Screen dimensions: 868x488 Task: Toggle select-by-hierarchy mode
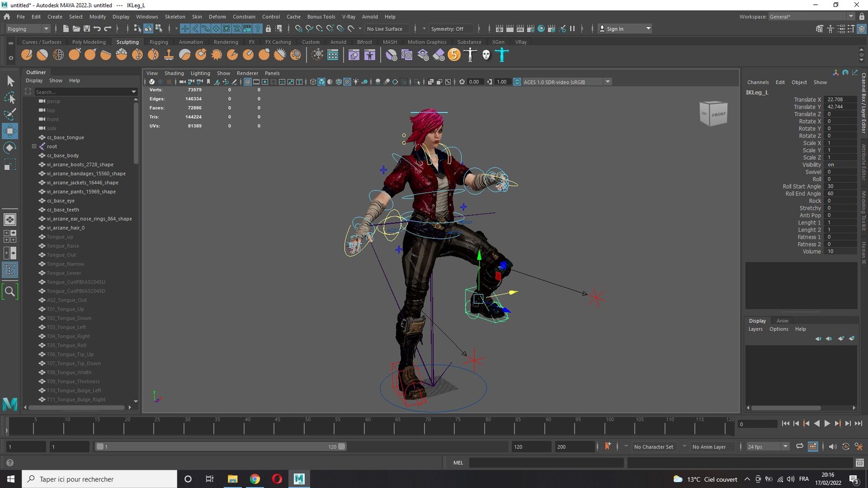pos(138,29)
